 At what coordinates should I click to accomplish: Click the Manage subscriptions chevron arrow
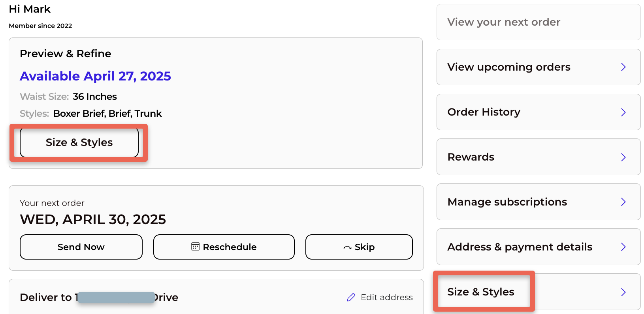(x=623, y=202)
